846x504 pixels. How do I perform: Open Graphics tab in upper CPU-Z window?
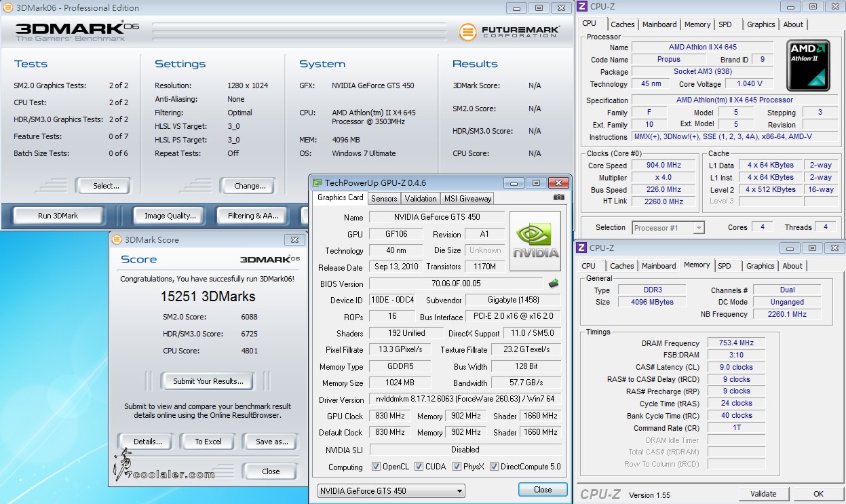[x=761, y=24]
